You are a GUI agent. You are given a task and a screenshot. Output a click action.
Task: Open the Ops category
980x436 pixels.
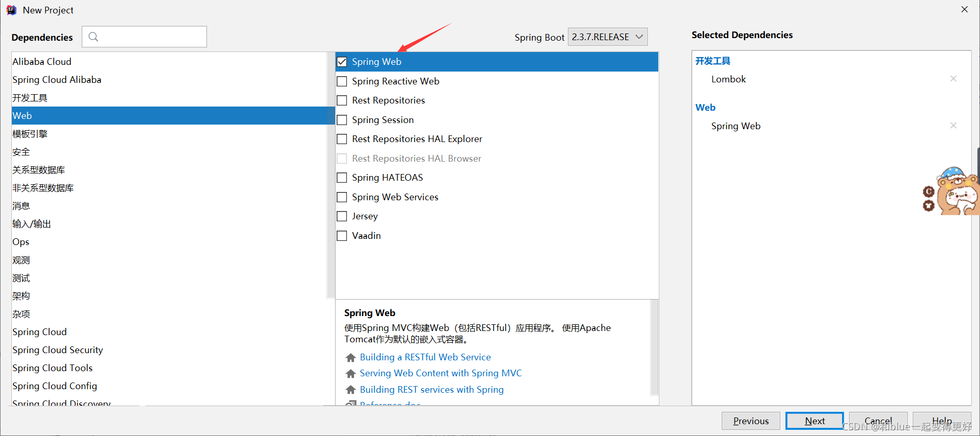(169, 242)
